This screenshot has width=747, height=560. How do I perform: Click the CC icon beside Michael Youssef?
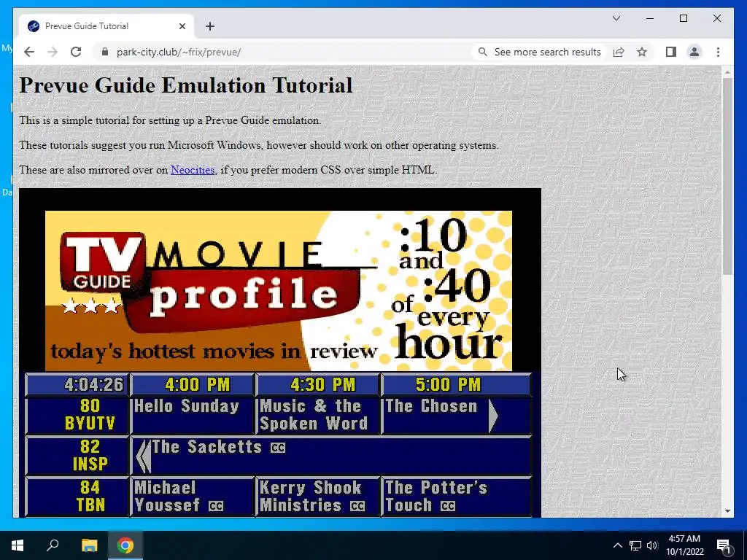point(216,506)
